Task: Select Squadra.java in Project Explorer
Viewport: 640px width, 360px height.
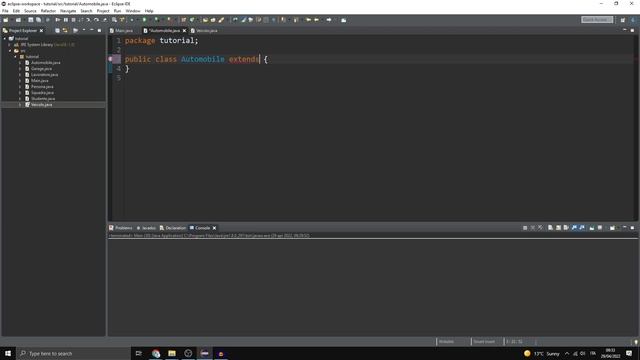Action: pos(42,93)
